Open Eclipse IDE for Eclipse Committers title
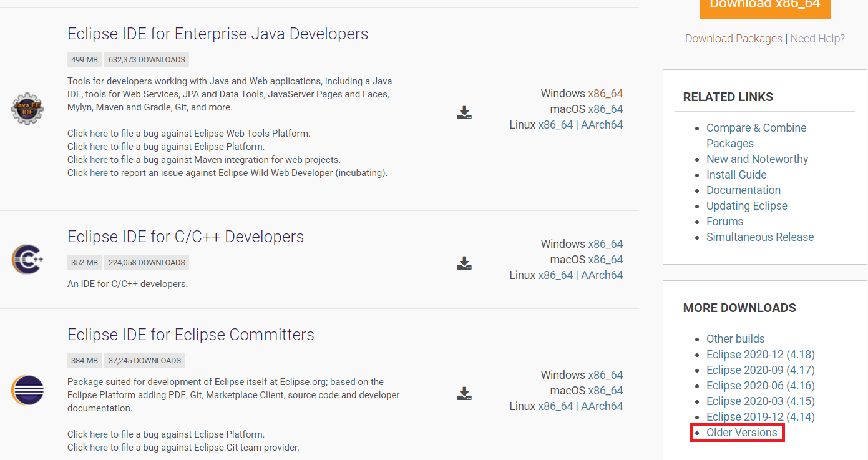This screenshot has height=460, width=868. point(191,335)
